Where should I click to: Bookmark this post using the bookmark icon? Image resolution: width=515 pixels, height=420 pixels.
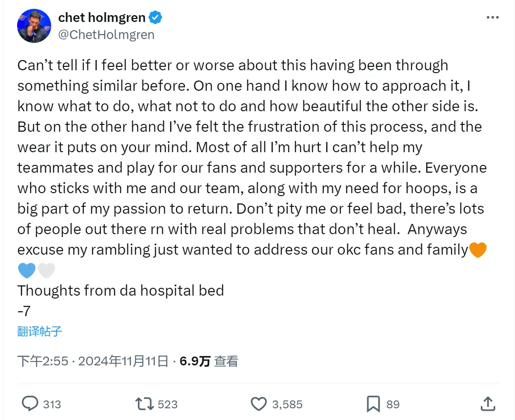point(373,403)
